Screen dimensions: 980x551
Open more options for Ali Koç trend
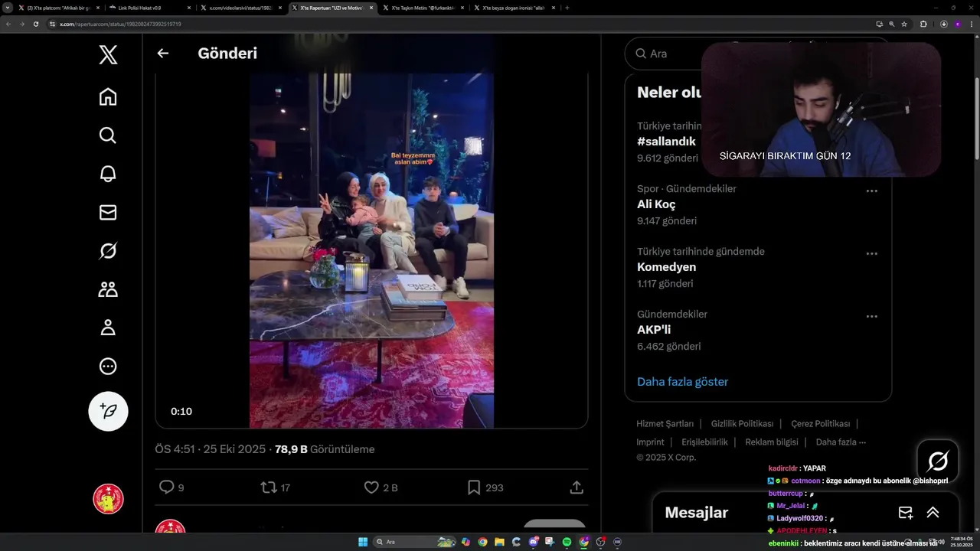(x=871, y=191)
